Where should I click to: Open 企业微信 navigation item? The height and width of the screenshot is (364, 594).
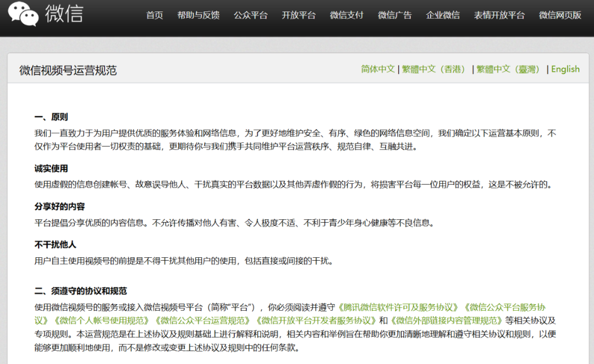tap(443, 15)
